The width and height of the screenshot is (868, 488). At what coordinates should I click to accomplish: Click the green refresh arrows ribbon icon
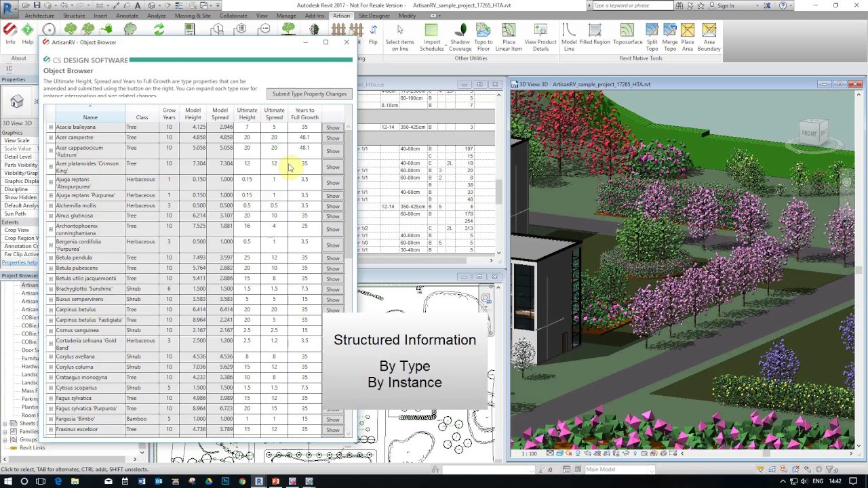click(x=159, y=30)
